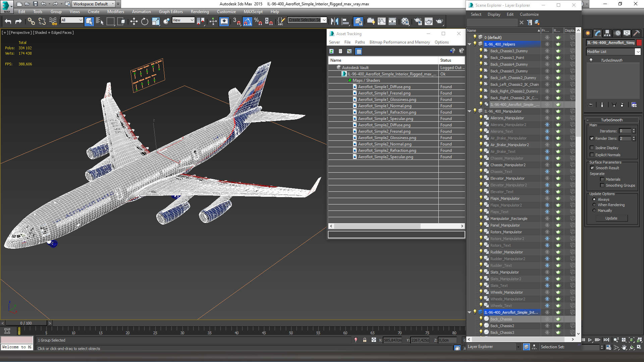Switch to Display command panel tab
Screen dimensions: 644x362
pos(627,33)
